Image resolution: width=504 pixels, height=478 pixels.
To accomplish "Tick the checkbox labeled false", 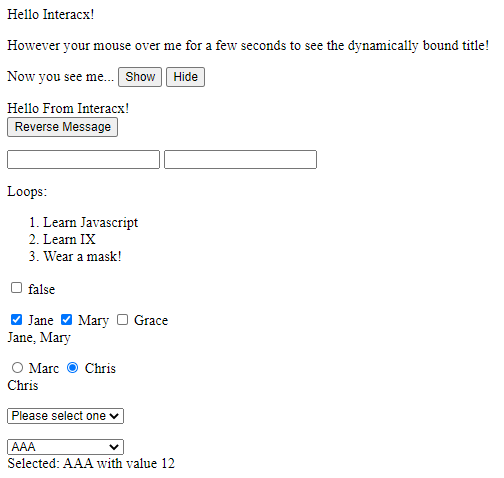I will pos(16,288).
